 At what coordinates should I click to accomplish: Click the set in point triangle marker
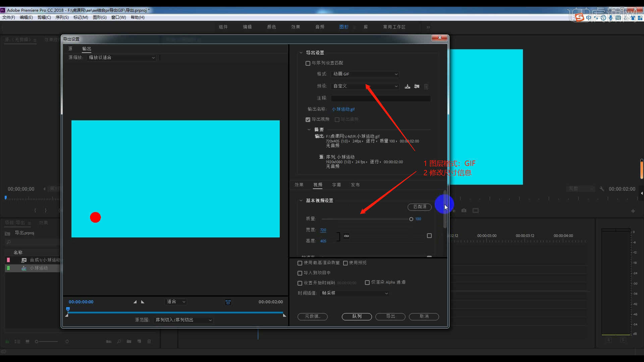pos(135,302)
